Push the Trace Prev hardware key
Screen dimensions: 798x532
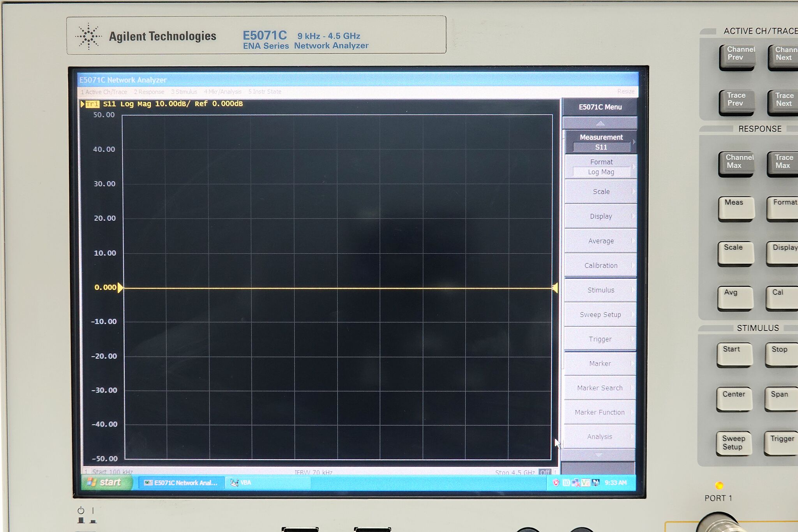[736, 102]
